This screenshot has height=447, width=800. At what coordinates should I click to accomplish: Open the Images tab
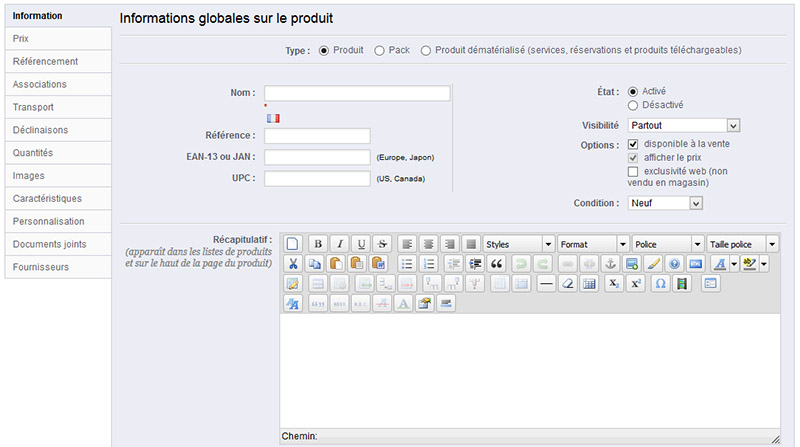tap(58, 176)
